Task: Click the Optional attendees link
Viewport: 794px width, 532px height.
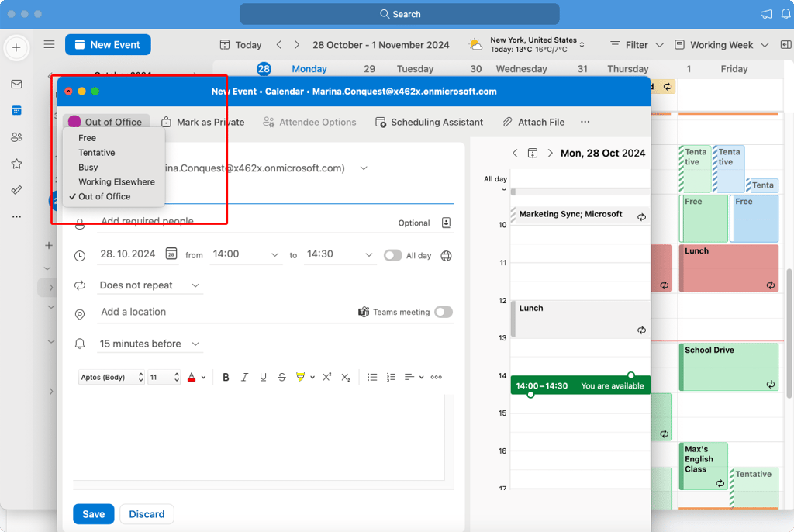Action: point(414,223)
